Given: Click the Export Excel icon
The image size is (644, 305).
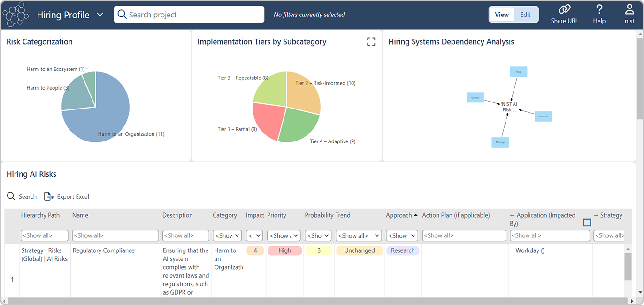Looking at the screenshot, I should click(x=49, y=196).
